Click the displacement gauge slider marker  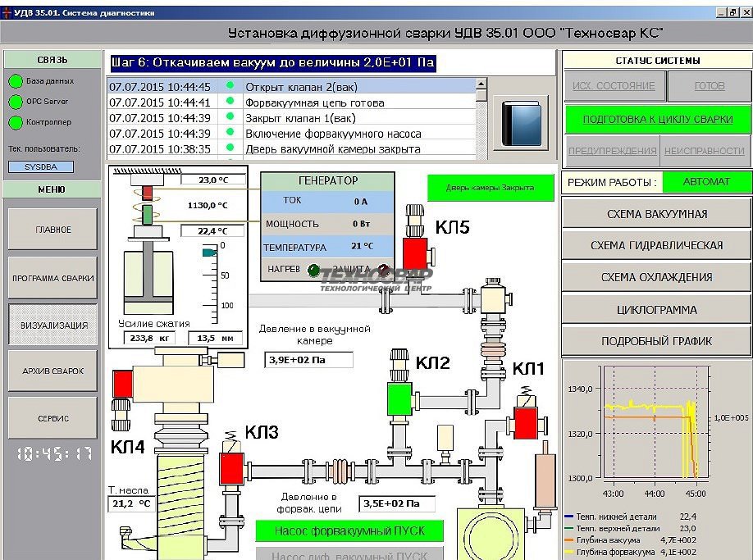209,252
